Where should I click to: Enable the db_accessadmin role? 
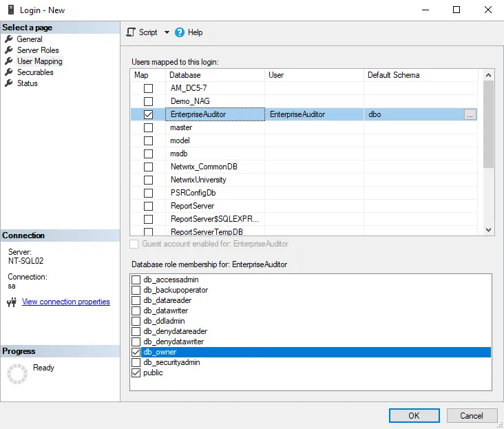tap(136, 280)
